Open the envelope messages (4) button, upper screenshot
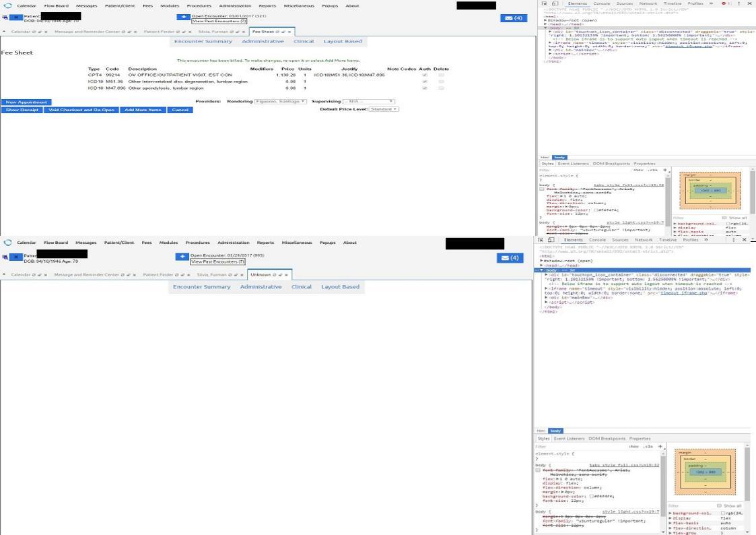 (514, 18)
